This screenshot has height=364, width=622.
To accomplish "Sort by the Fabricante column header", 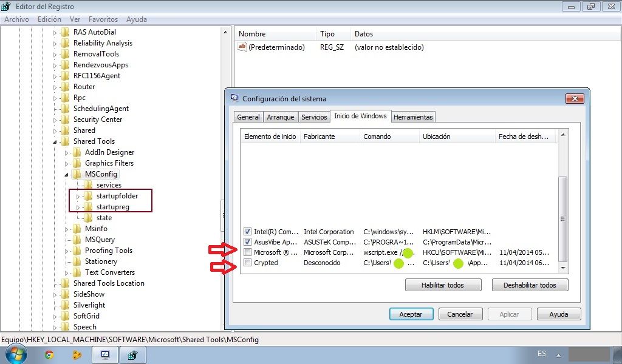I will (x=330, y=136).
